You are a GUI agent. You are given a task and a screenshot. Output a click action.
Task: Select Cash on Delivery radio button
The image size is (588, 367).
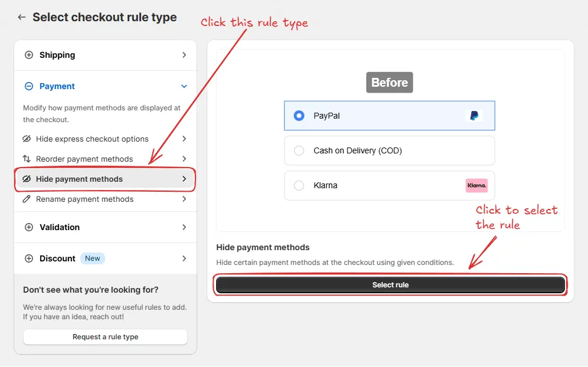tap(299, 150)
